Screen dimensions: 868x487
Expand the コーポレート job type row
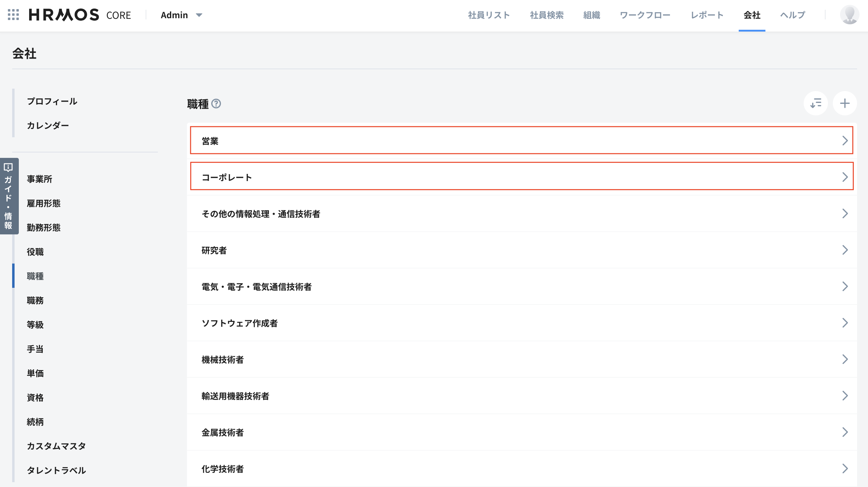click(x=521, y=177)
